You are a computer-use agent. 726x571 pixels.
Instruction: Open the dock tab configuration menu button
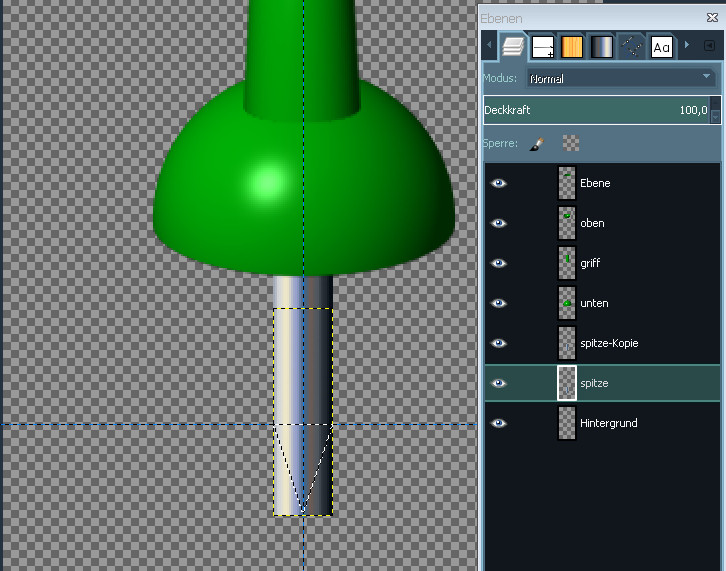point(709,46)
